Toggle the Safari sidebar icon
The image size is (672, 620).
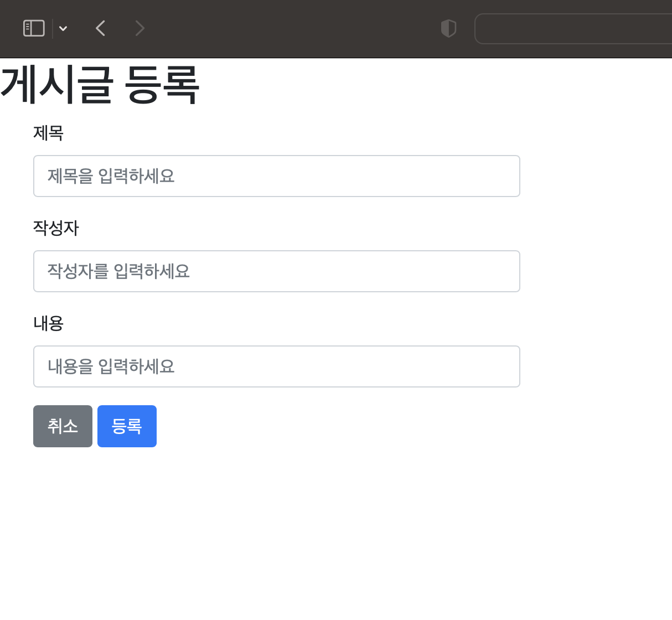[34, 28]
